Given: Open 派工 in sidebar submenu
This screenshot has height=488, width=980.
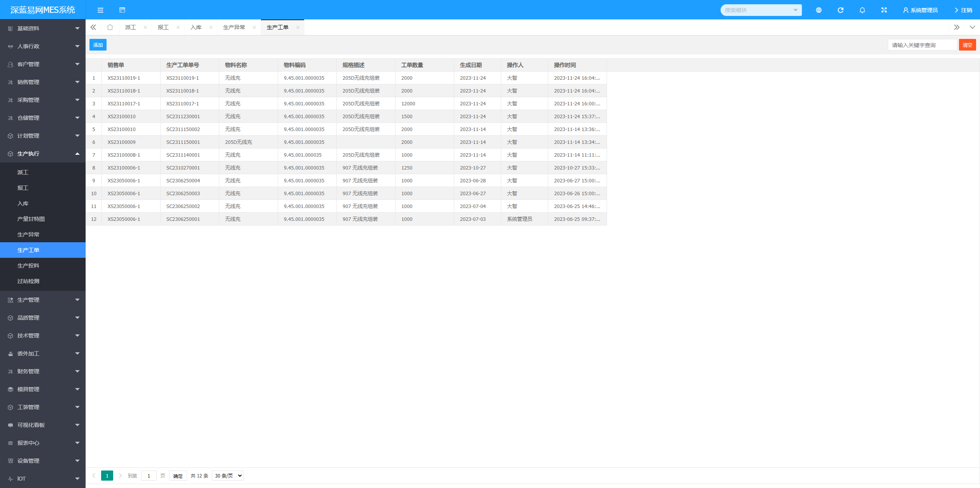Looking at the screenshot, I should (43, 172).
